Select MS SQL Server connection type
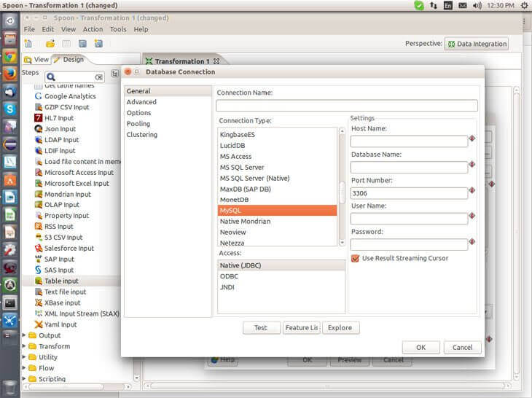Viewport: 532px width, 398px height. (x=277, y=167)
